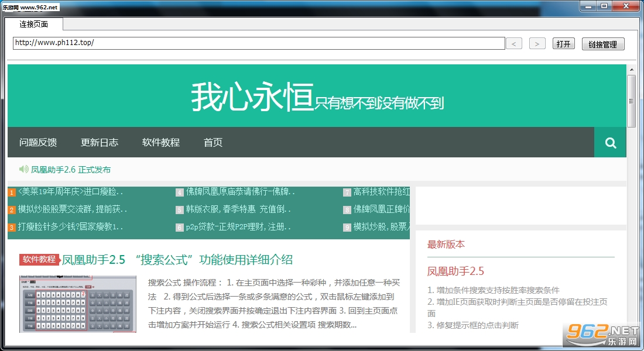Go back with the < button
644x351 pixels.
pos(514,43)
